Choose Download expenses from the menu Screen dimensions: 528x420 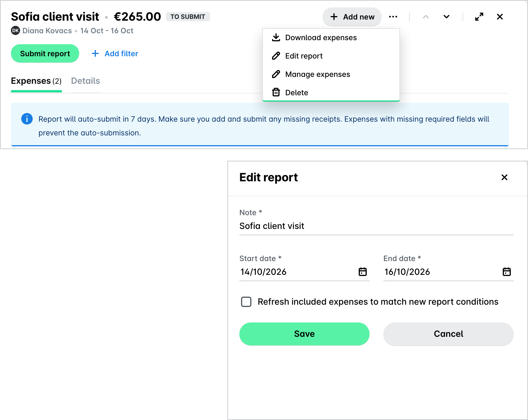coord(331,38)
